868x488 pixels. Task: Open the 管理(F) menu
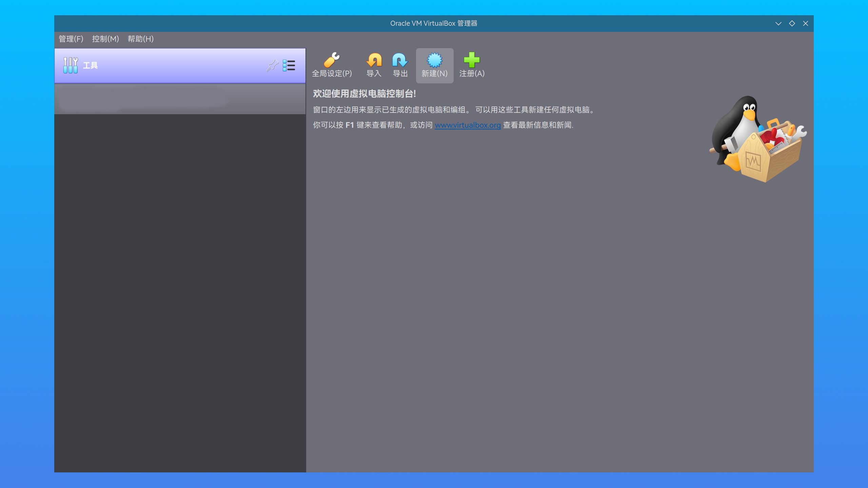click(x=71, y=39)
